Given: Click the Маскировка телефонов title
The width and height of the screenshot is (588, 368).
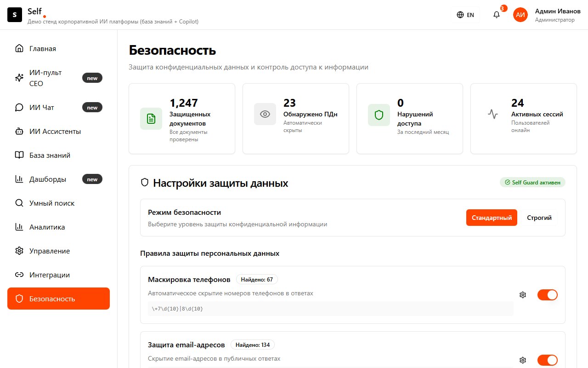Looking at the screenshot, I should 189,279.
